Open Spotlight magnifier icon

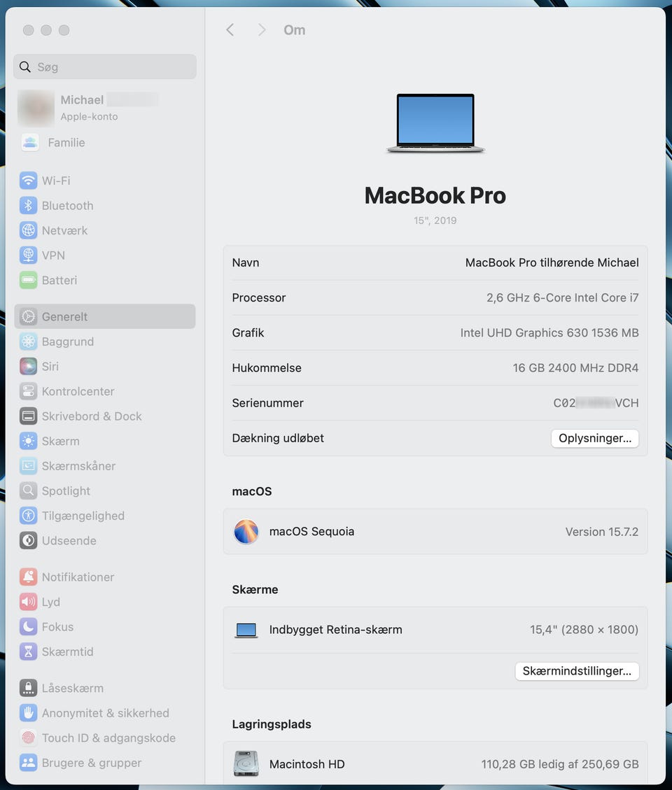click(x=28, y=491)
